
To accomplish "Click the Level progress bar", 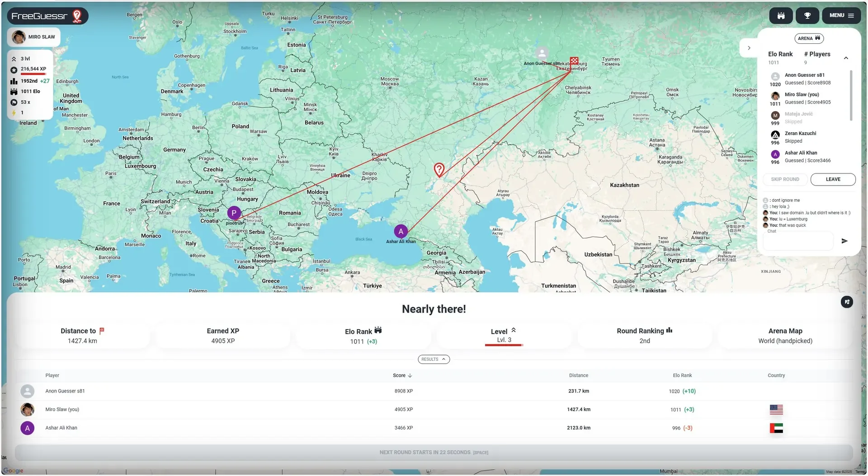I will click(504, 345).
